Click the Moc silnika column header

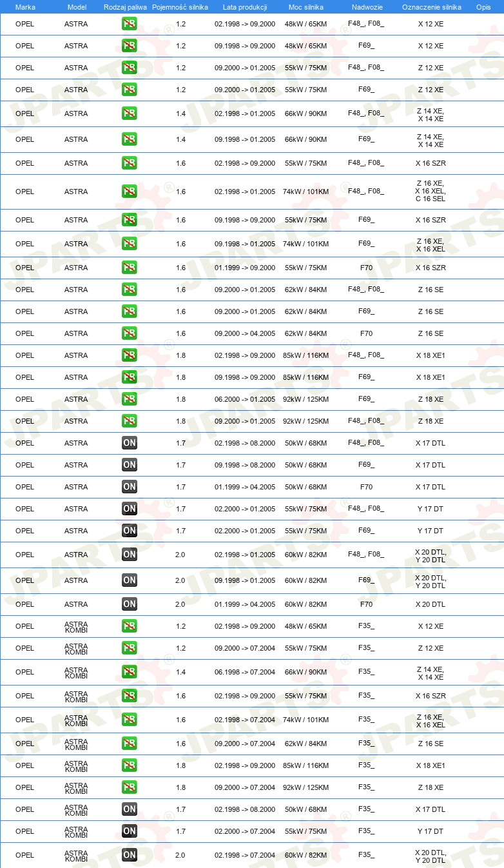pyautogui.click(x=306, y=6)
